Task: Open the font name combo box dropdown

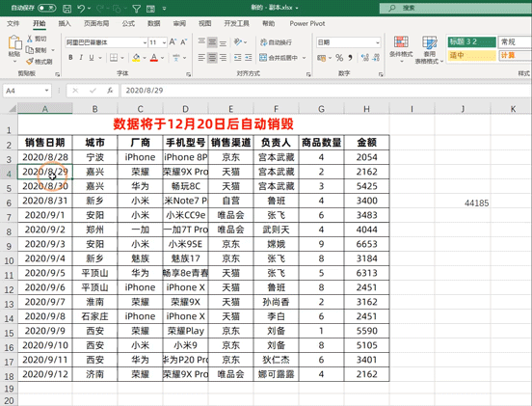Action: click(145, 42)
